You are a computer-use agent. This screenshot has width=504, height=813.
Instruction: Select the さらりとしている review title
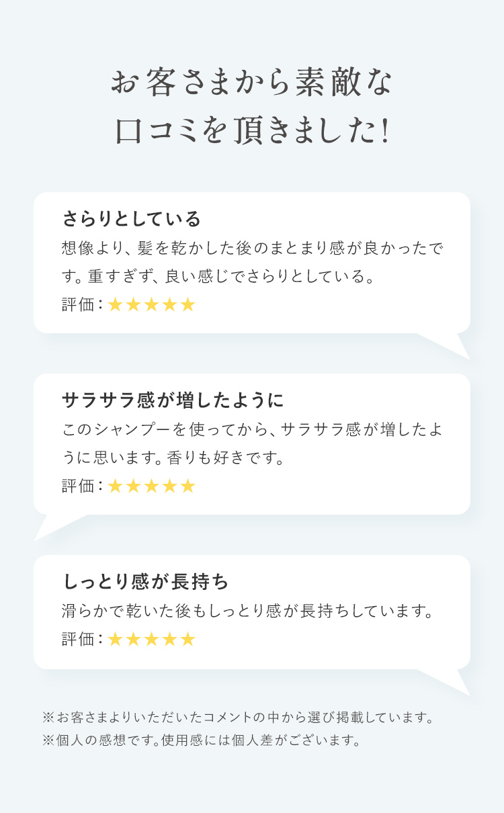[x=132, y=219]
